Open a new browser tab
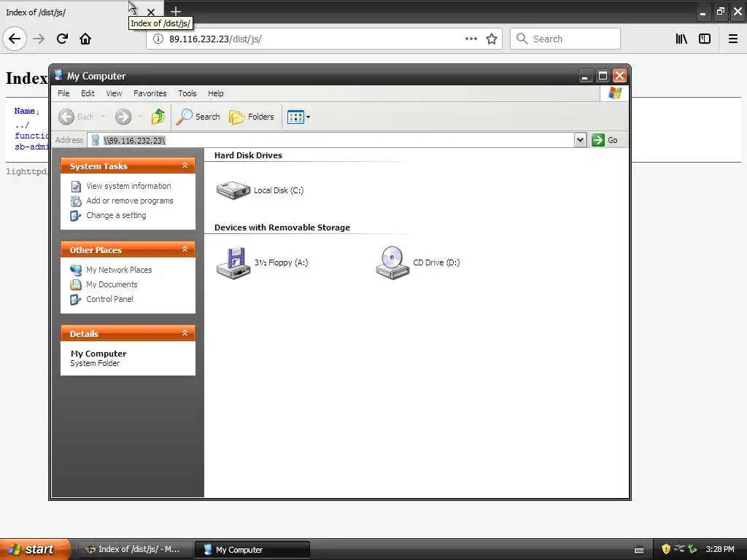This screenshot has width=747, height=560. [x=175, y=11]
